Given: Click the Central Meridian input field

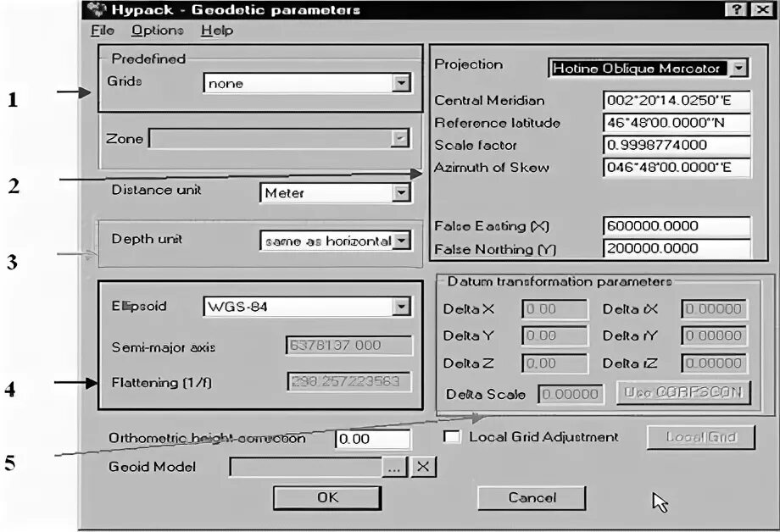Looking at the screenshot, I should pyautogui.click(x=677, y=101).
